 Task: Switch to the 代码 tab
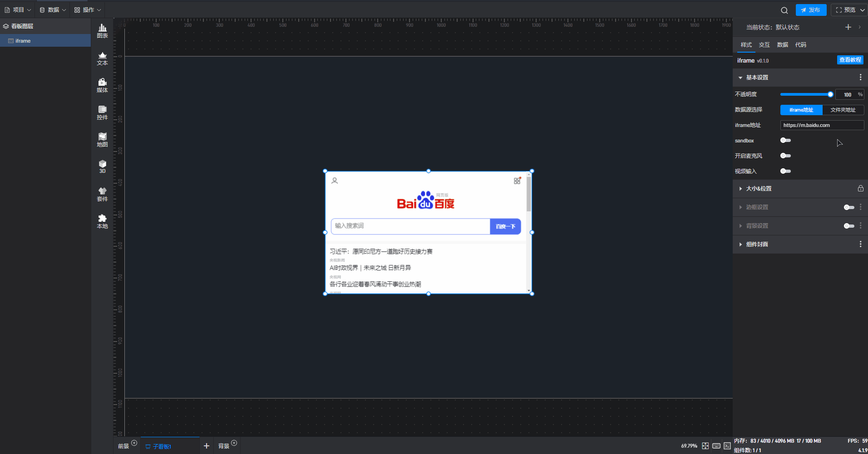(801, 45)
